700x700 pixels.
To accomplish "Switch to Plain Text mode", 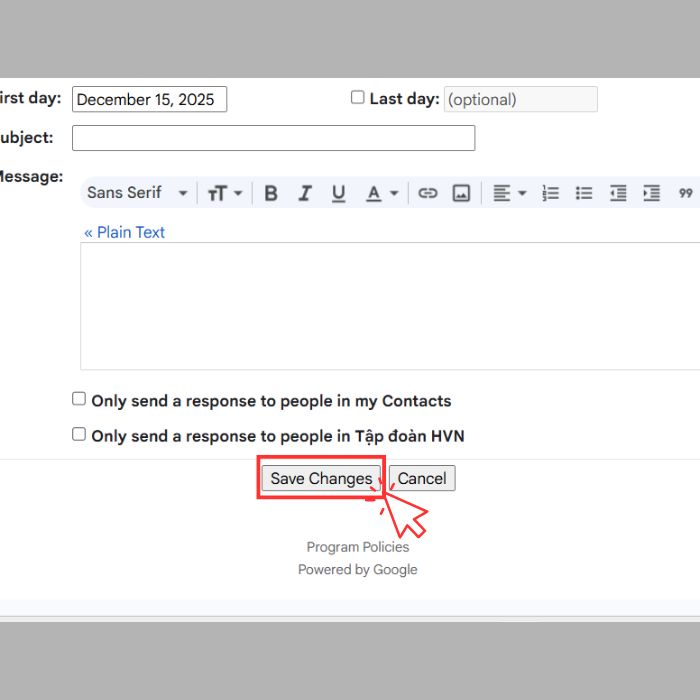I will (x=125, y=232).
